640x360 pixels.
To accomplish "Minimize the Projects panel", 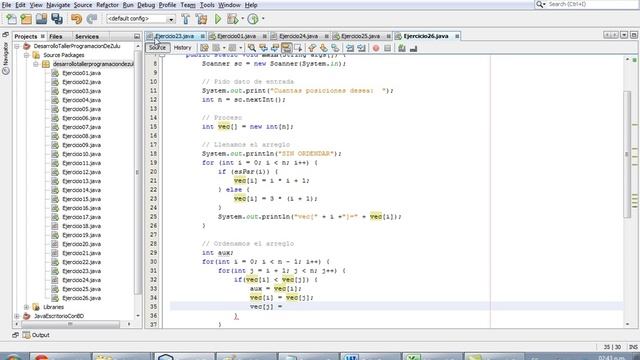I will (137, 36).
